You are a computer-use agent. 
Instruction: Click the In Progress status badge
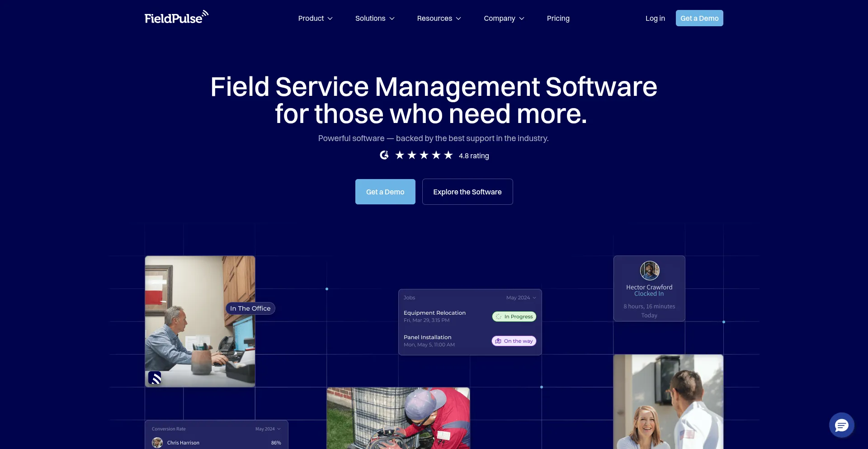point(514,317)
